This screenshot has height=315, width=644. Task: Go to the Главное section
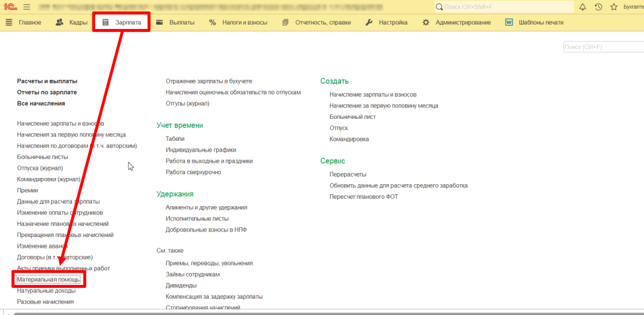pyautogui.click(x=24, y=23)
